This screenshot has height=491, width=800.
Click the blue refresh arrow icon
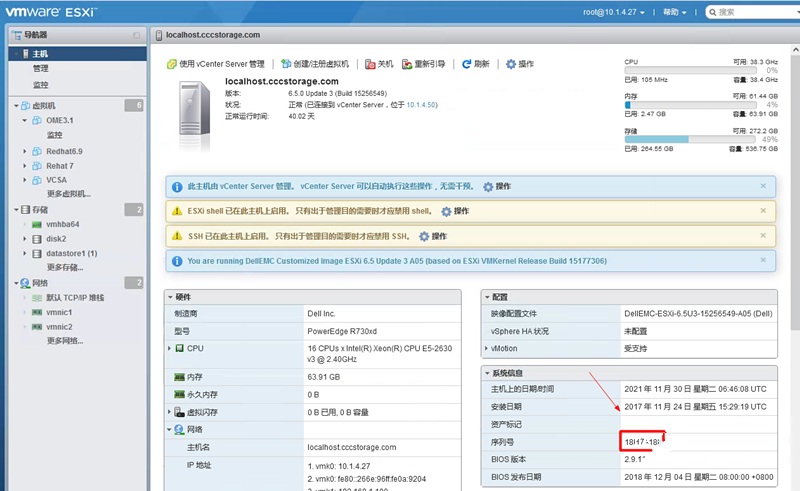(466, 64)
